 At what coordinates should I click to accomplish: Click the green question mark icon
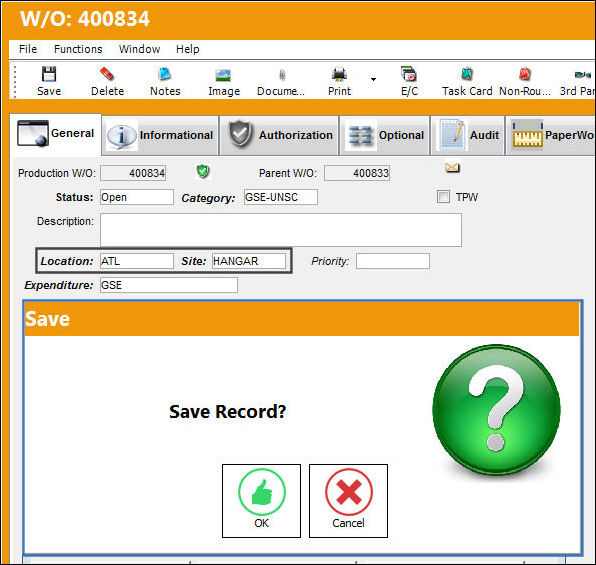[x=496, y=409]
